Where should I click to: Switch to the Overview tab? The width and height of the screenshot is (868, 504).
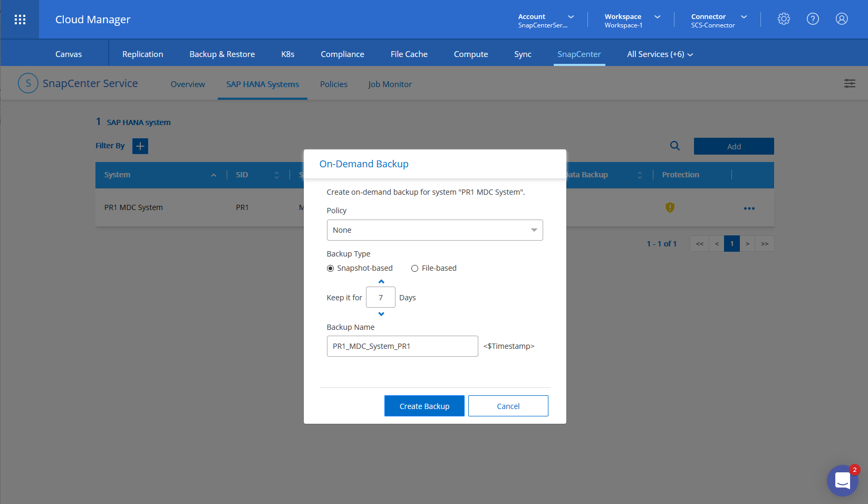(188, 84)
